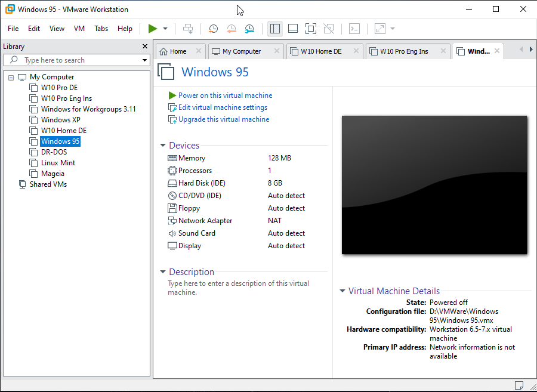This screenshot has height=392, width=537.
Task: Select Linux Mint in Library
Action: coord(58,163)
